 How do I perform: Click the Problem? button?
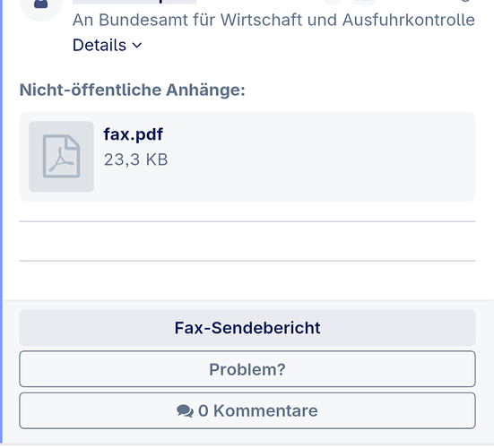(247, 369)
